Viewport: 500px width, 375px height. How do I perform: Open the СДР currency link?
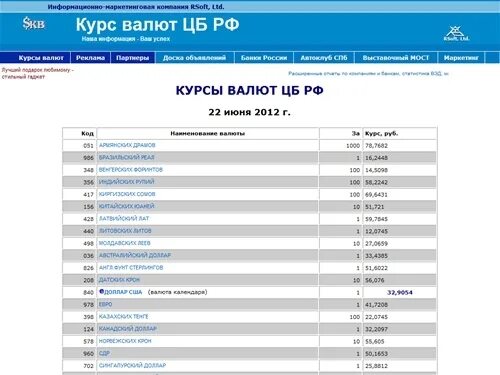point(104,353)
